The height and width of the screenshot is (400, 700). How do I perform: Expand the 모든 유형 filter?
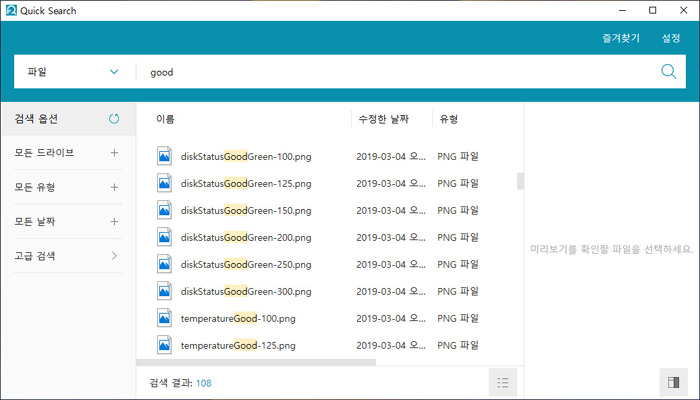click(x=114, y=187)
